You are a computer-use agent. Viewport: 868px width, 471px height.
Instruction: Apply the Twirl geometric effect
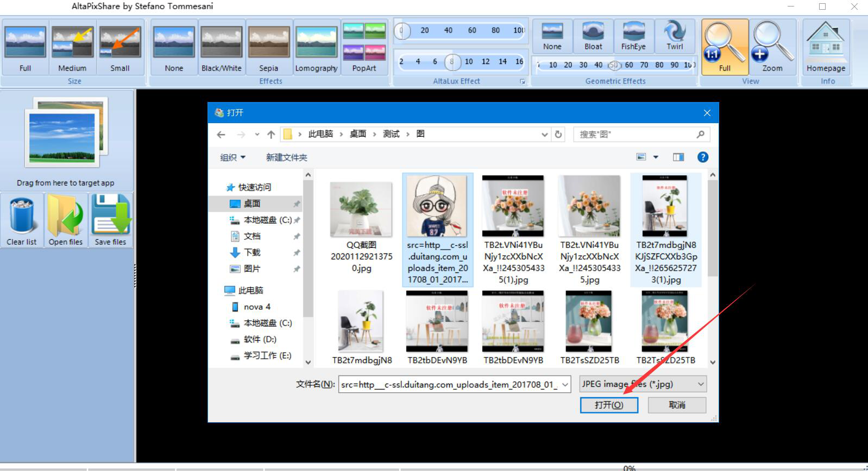(675, 36)
